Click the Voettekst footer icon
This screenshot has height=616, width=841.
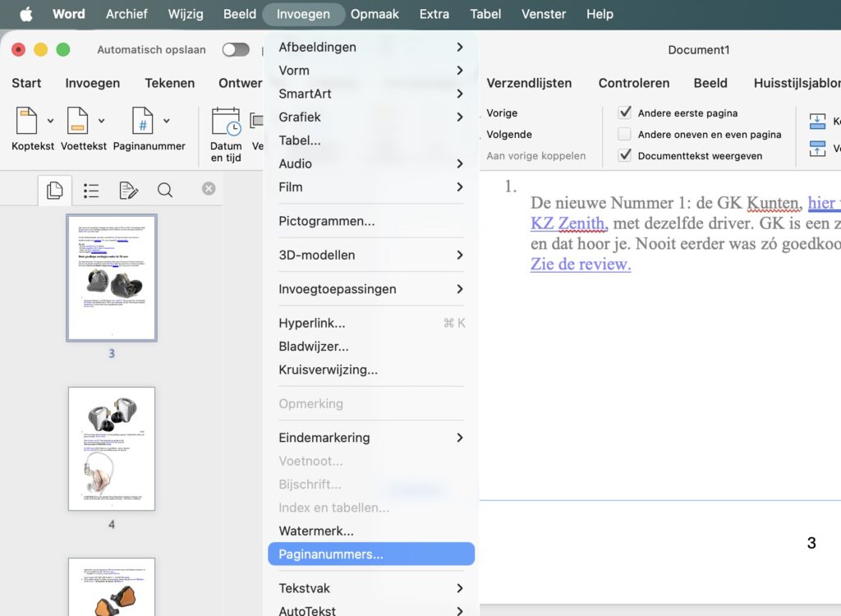click(77, 121)
